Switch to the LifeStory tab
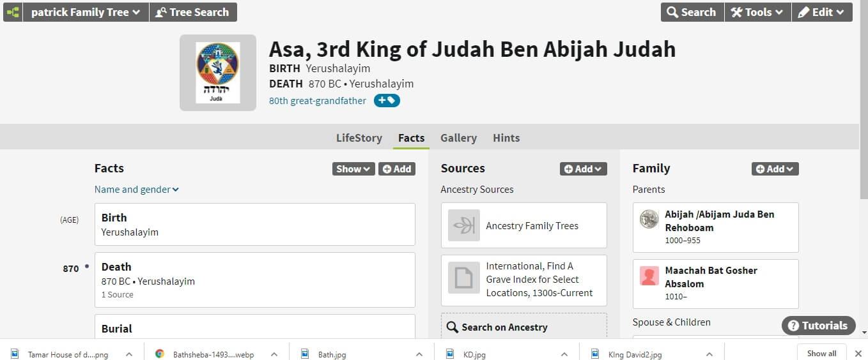Viewport: 868px width, 360px height. click(359, 138)
